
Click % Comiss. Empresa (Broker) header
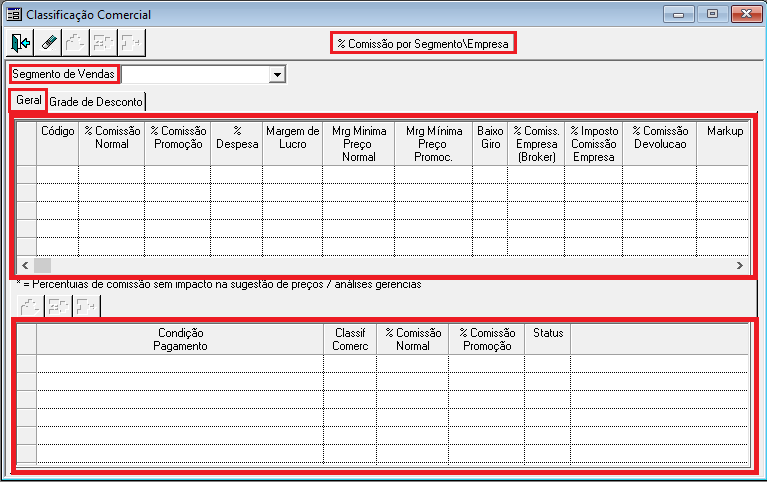(536, 144)
